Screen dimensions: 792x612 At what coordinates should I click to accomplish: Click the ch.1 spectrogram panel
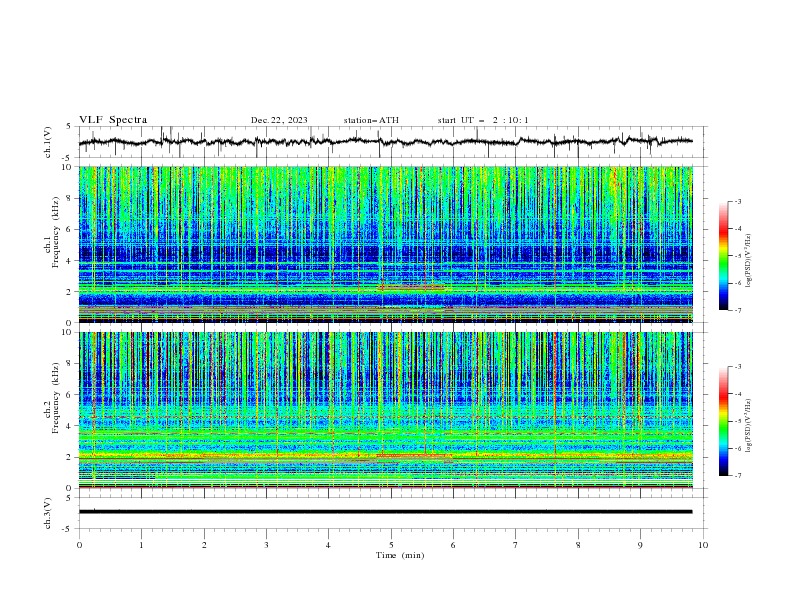(x=386, y=244)
